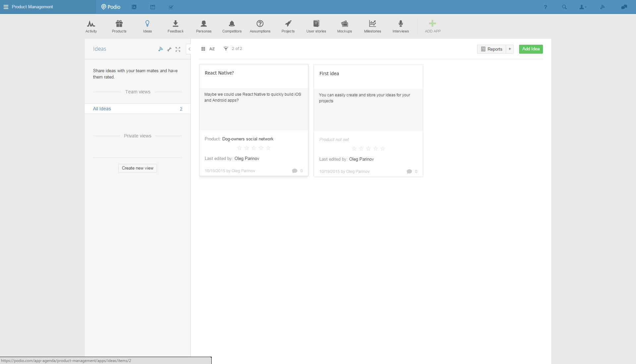Open the Products gift icon

click(119, 24)
